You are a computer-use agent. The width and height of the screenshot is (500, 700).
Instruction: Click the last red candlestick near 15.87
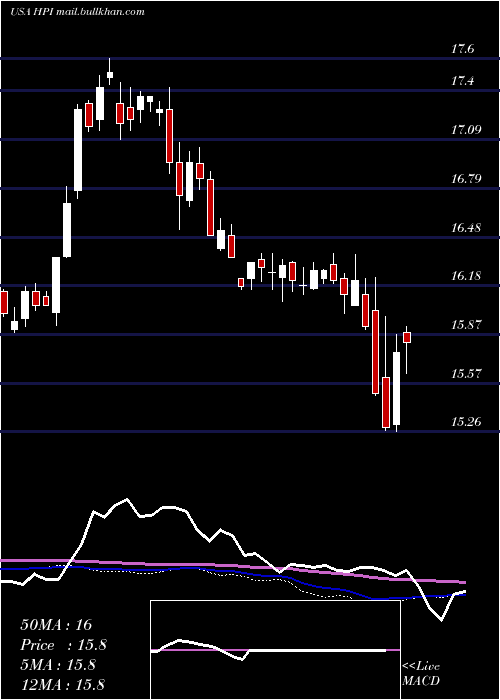click(407, 337)
